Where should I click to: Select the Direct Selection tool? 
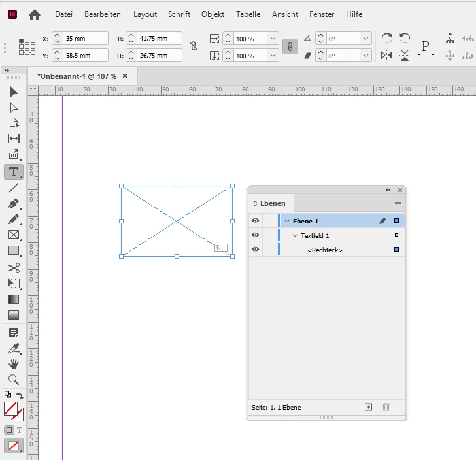[14, 108]
